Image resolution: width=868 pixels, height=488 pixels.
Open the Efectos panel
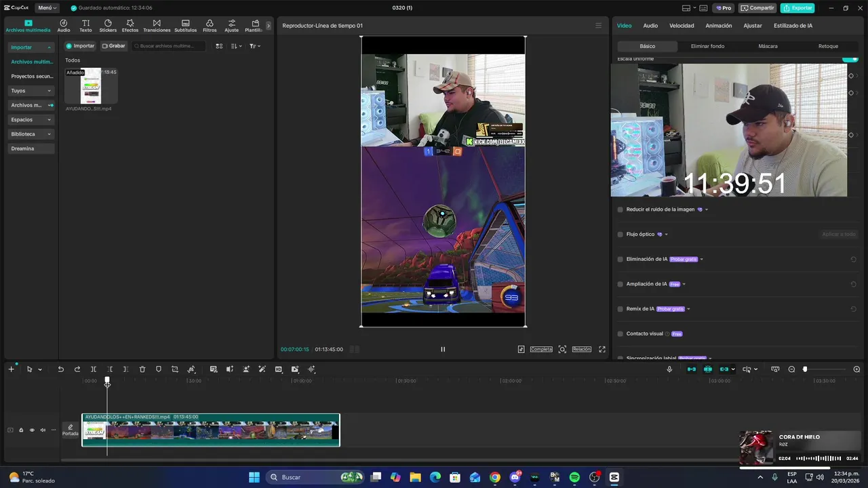(x=130, y=26)
